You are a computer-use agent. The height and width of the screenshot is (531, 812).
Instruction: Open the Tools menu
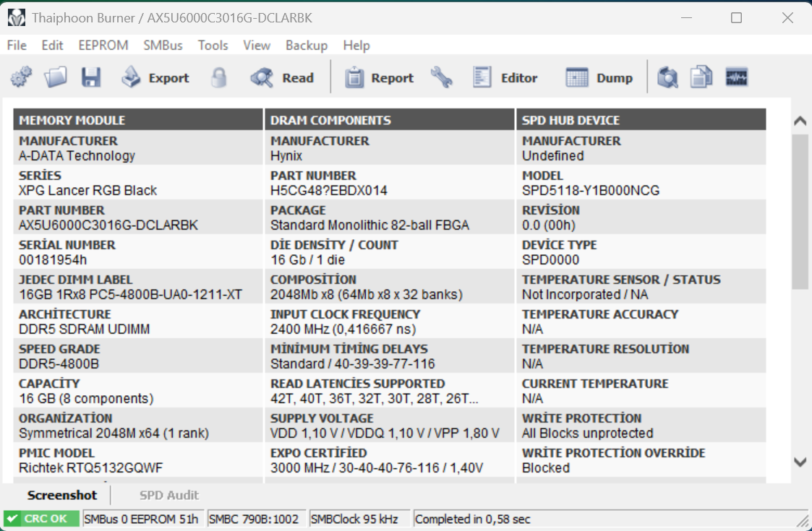(213, 46)
